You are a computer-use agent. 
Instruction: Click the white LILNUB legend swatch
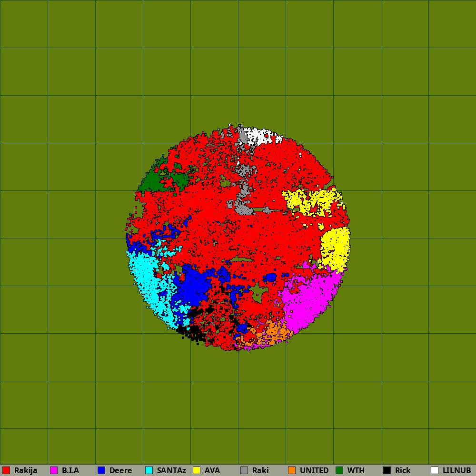(435, 470)
